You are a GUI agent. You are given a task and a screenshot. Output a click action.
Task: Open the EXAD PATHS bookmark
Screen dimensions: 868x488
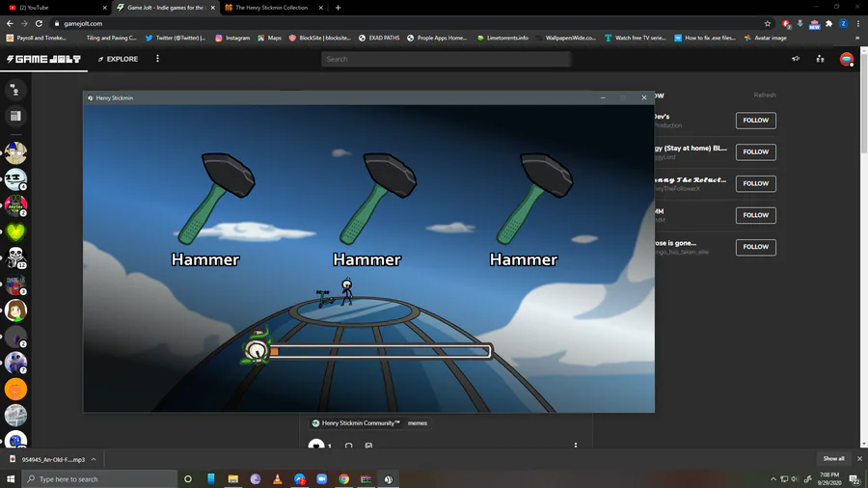[379, 39]
